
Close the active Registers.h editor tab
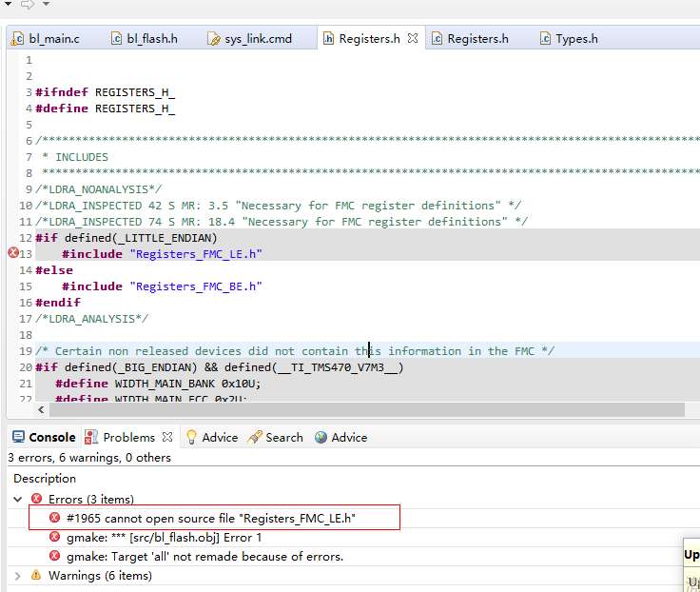point(413,39)
